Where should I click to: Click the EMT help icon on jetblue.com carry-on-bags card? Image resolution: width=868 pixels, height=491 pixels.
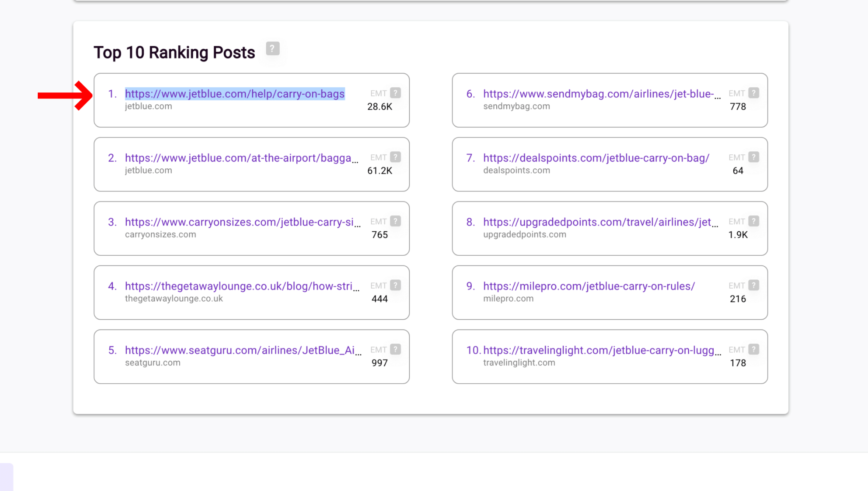[395, 92]
